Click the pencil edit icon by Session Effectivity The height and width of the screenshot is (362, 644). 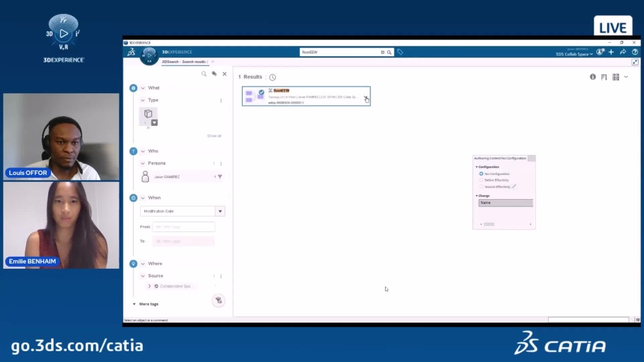pos(514,186)
